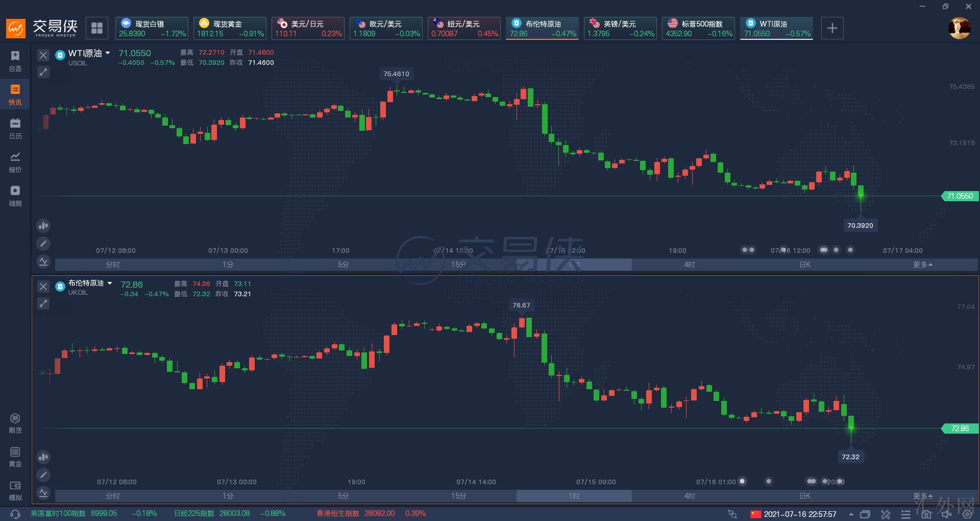Image resolution: width=980 pixels, height=521 pixels.
Task: Select the drawing pencil tool on WTI chart
Action: click(43, 244)
